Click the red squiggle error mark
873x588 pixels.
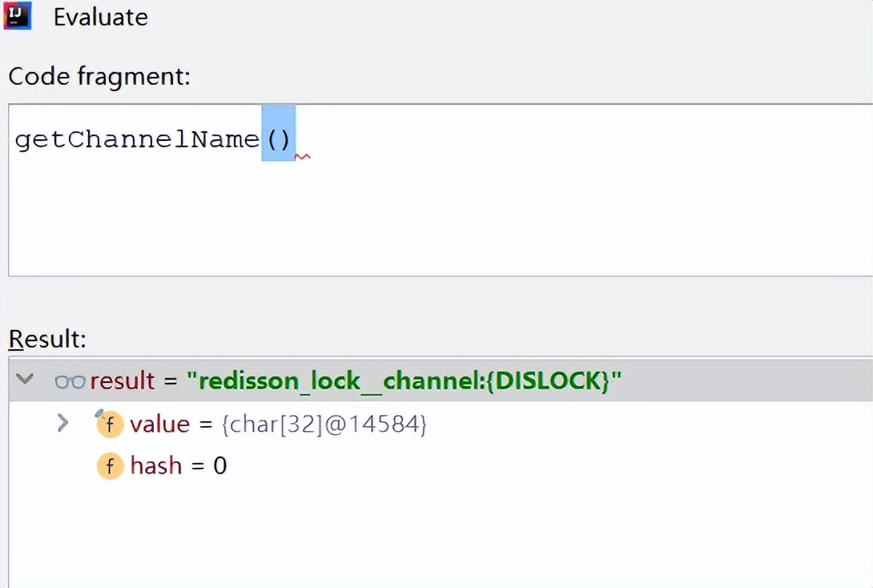pos(303,156)
